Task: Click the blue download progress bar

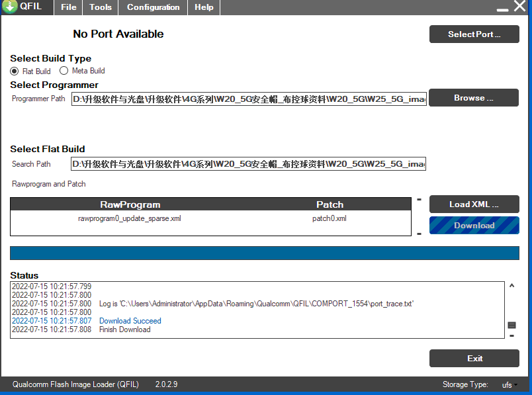Action: pos(265,253)
